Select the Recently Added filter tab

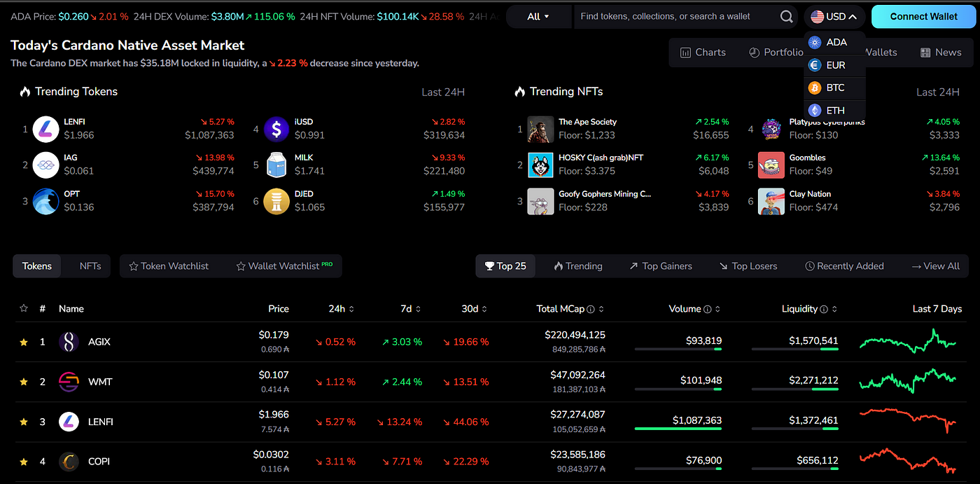click(844, 266)
